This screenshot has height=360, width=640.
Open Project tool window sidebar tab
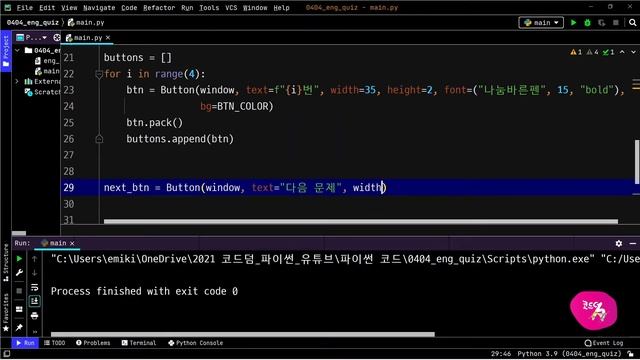(6, 51)
